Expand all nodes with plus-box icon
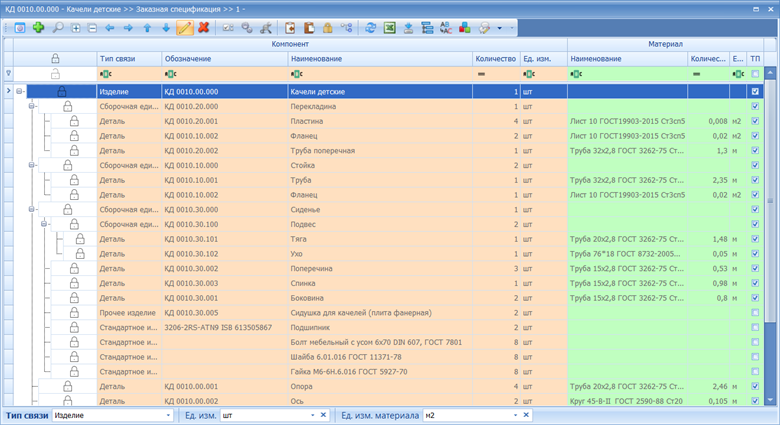Viewport: 780px width, 425px height. [76, 28]
